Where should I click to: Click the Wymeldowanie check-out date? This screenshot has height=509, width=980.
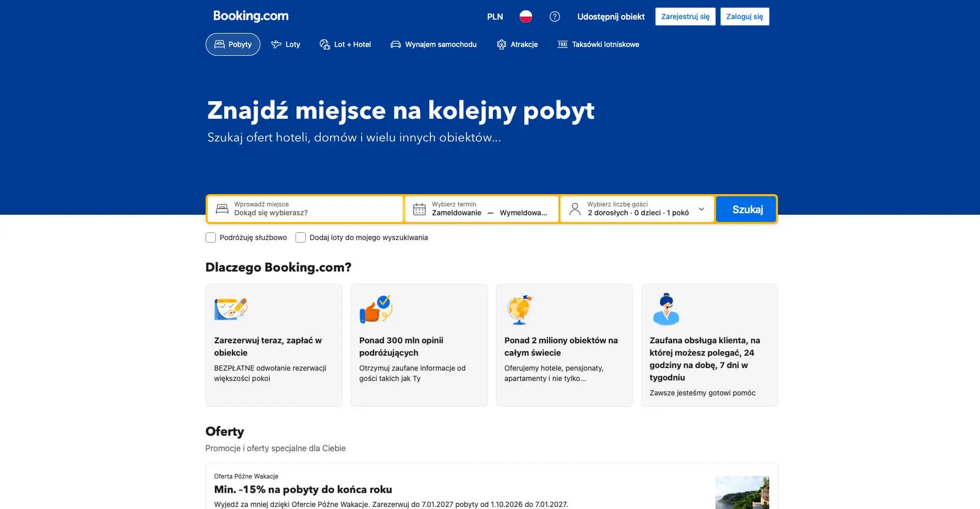pos(523,213)
